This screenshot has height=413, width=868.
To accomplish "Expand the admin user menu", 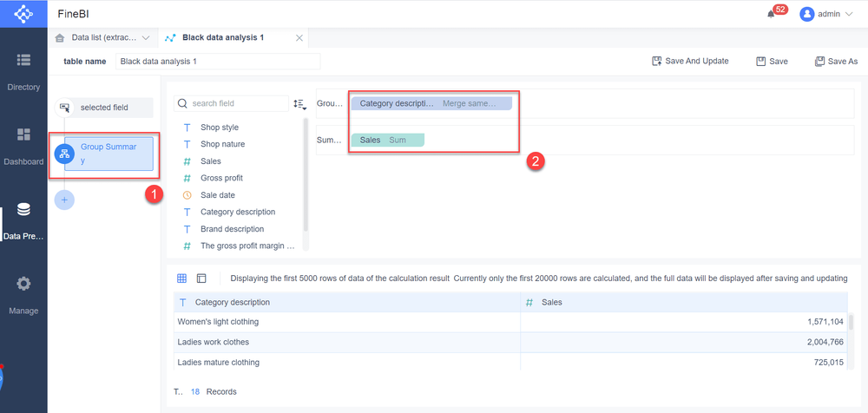I will point(828,14).
